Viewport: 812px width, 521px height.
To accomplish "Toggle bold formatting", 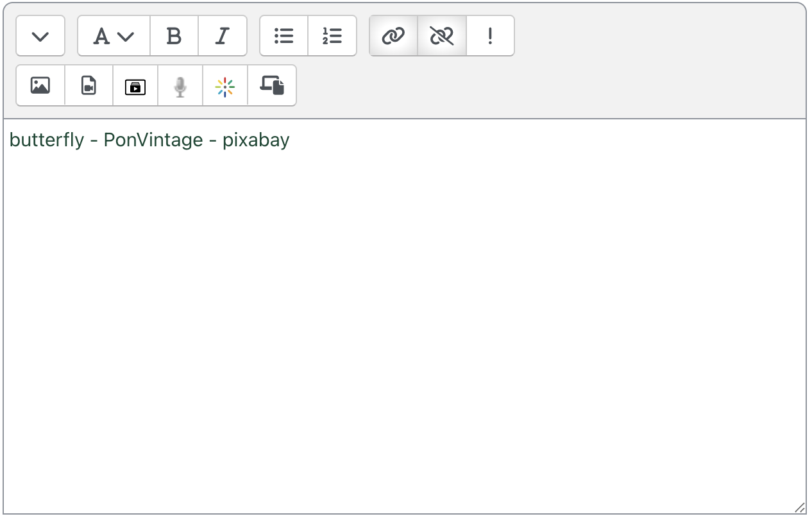I will pos(174,36).
